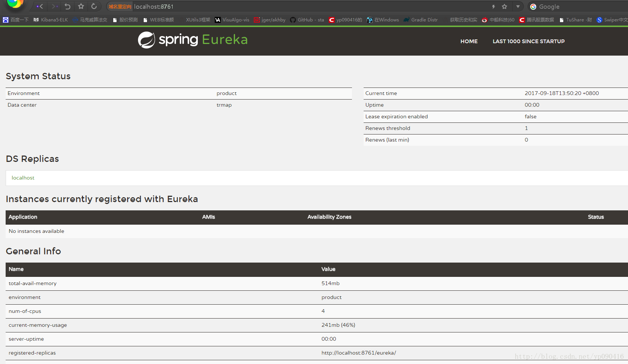Open the jger/akhby bookmark
This screenshot has width=628, height=364.
click(x=270, y=20)
